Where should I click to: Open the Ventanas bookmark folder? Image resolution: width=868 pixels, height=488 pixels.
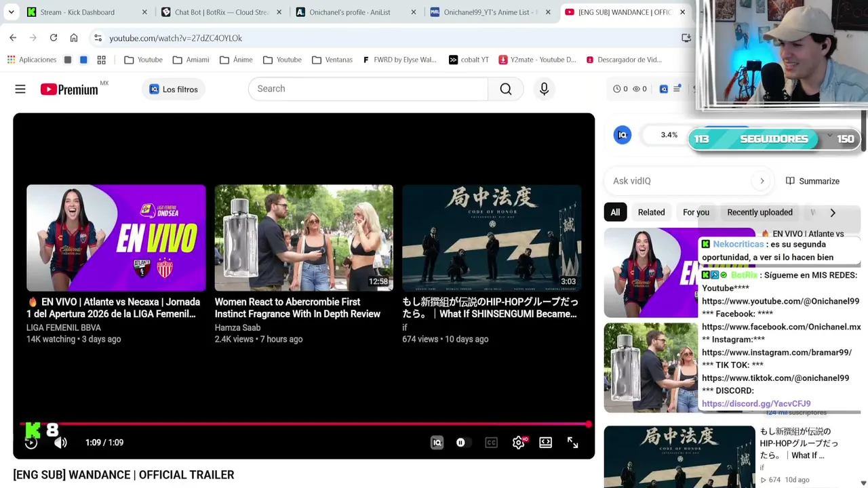pyautogui.click(x=332, y=60)
